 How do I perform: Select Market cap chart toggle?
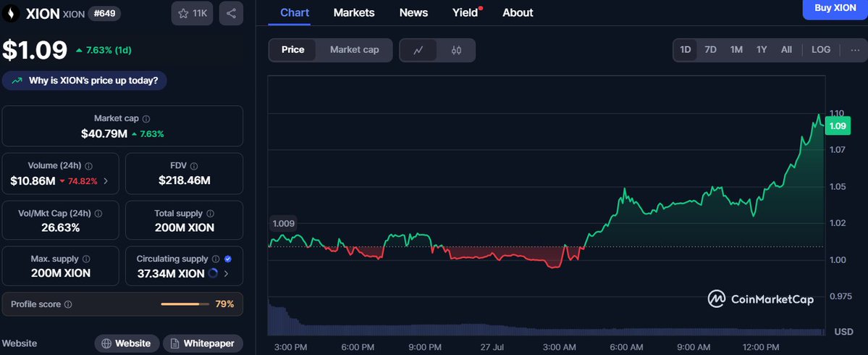coord(354,50)
